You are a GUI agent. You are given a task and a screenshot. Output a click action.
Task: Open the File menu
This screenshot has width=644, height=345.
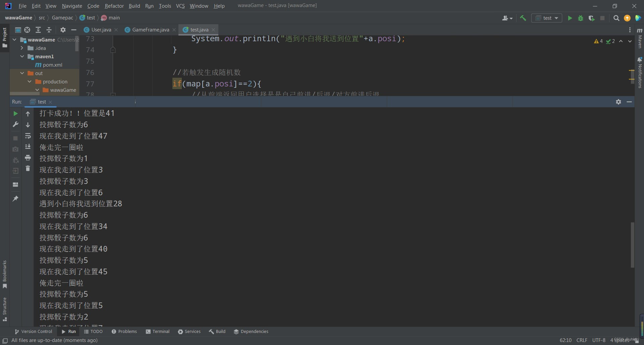point(22,6)
